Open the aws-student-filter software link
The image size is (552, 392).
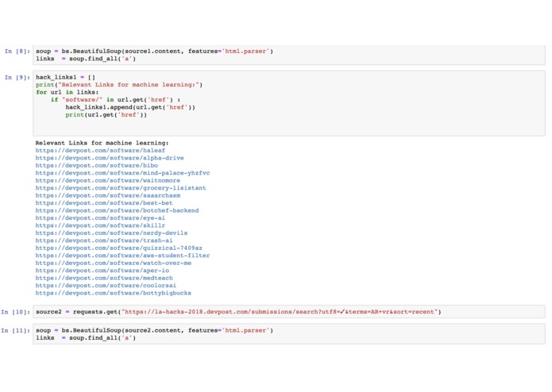pyautogui.click(x=122, y=256)
